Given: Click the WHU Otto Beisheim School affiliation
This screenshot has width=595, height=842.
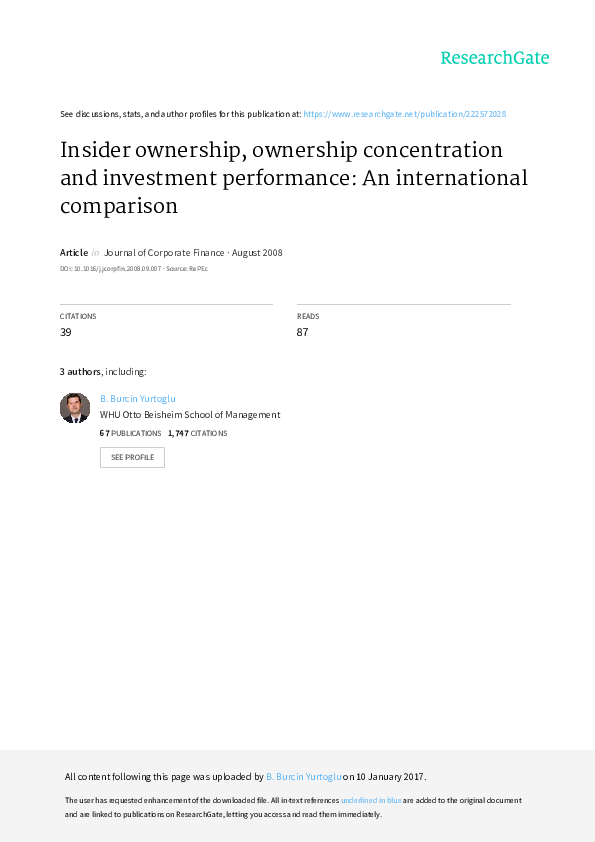Looking at the screenshot, I should [190, 415].
